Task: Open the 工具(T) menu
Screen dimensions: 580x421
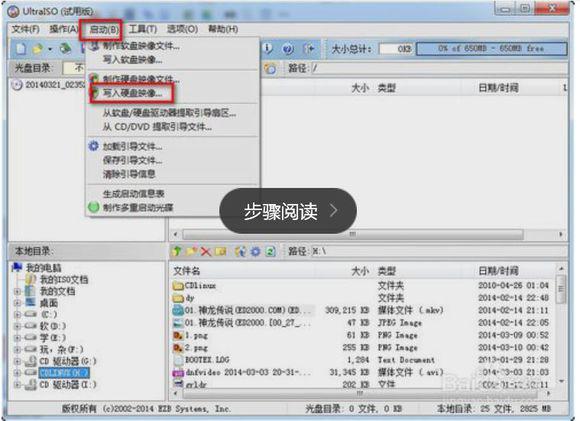Action: (x=142, y=29)
